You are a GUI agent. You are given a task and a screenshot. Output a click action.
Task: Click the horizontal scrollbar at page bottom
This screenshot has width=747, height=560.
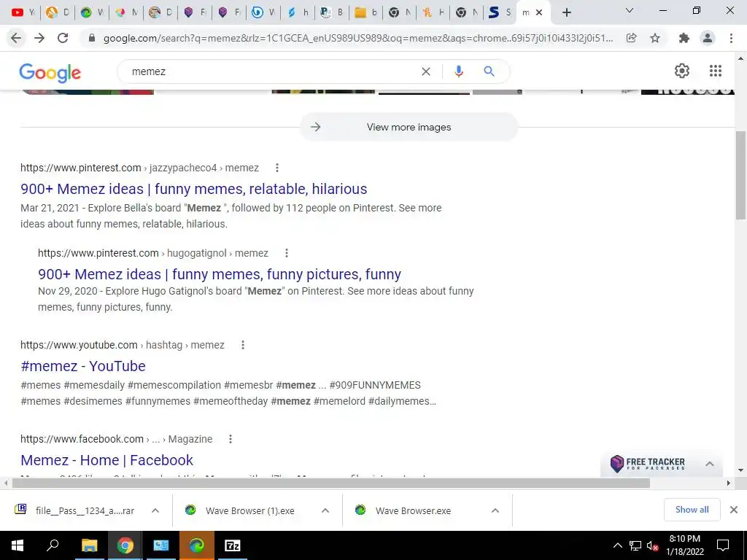pyautogui.click(x=331, y=483)
